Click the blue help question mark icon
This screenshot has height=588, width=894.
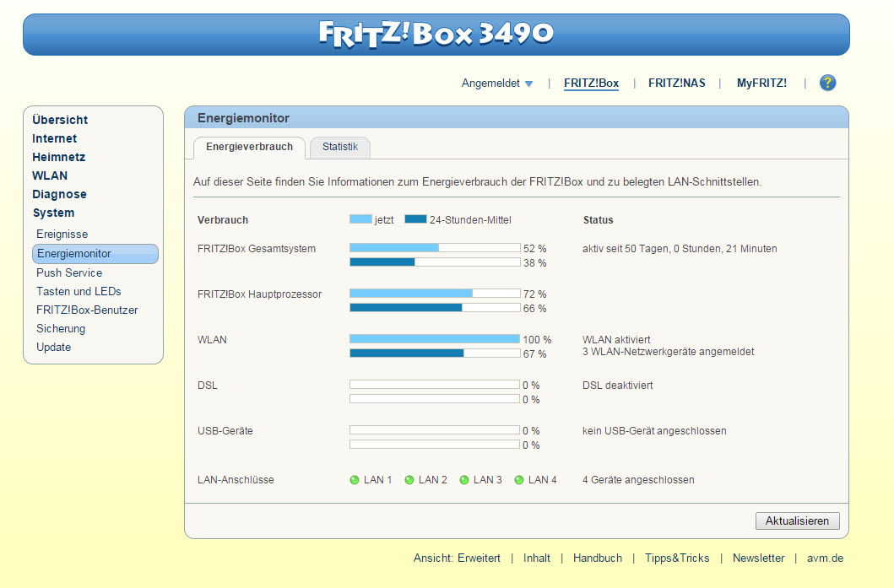[827, 83]
